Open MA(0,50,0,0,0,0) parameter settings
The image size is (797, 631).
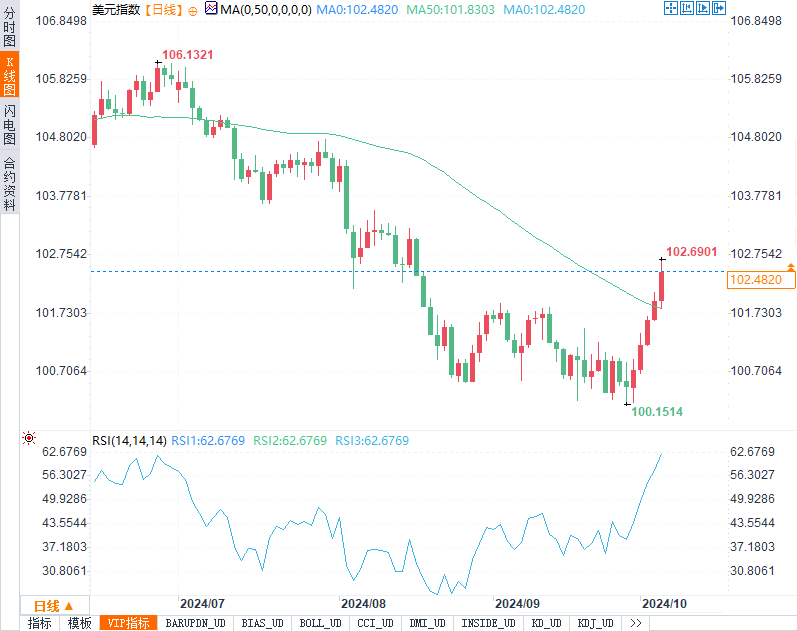pyautogui.click(x=265, y=10)
